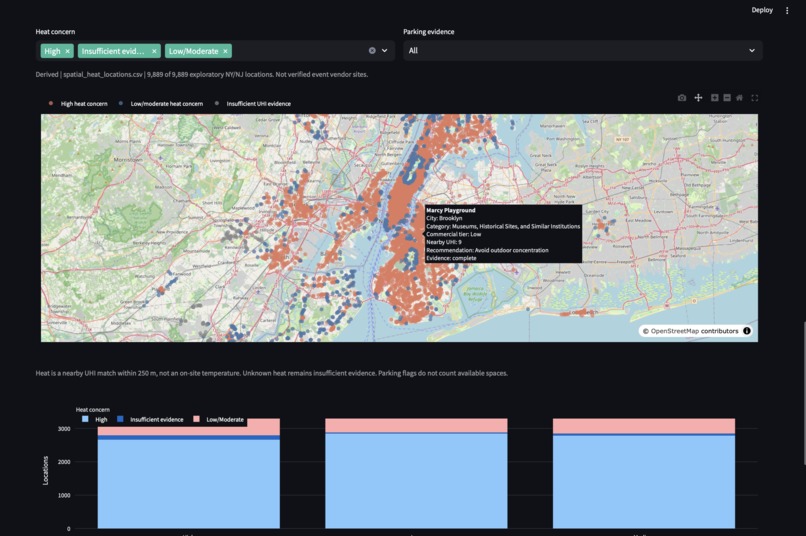Viewport: 806px width, 536px height.
Task: Click the 'Recommendation: Avoid outdoor concentration' tooltip line
Action: click(x=487, y=250)
